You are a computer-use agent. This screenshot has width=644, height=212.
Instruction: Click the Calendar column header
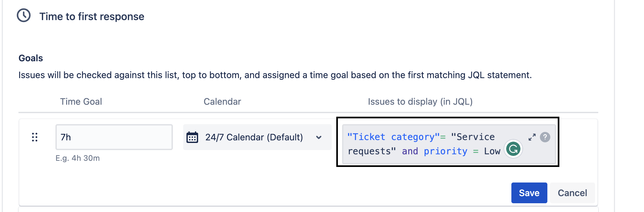coord(222,101)
